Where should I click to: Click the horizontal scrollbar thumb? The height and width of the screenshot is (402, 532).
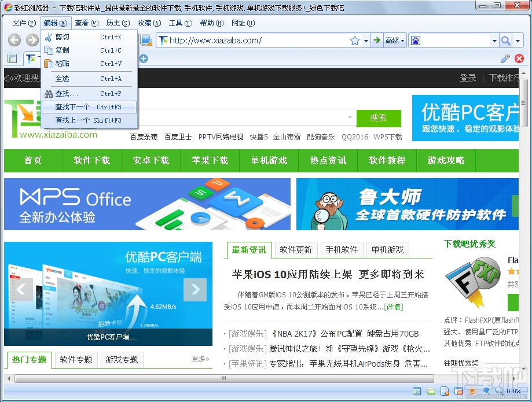coord(224,378)
